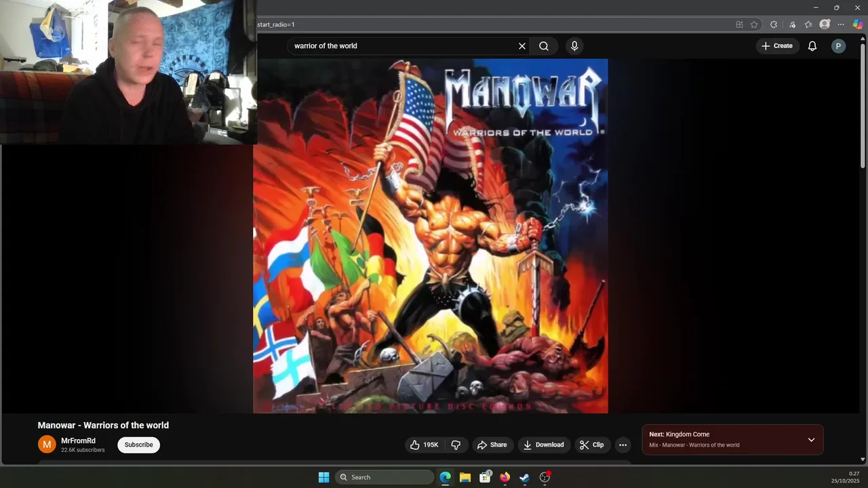Subscribe to MrFromRd channel
This screenshot has height=488, width=868.
pos(138,445)
